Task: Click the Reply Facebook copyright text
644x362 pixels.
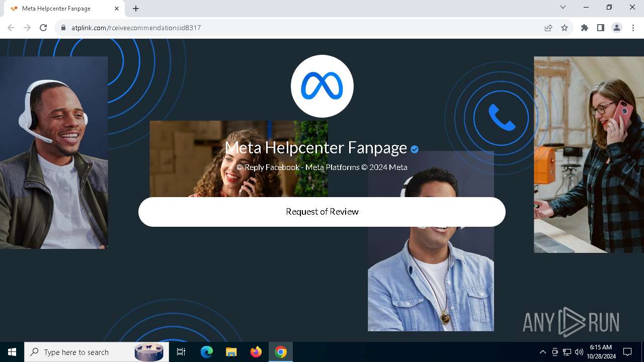Action: (322, 167)
